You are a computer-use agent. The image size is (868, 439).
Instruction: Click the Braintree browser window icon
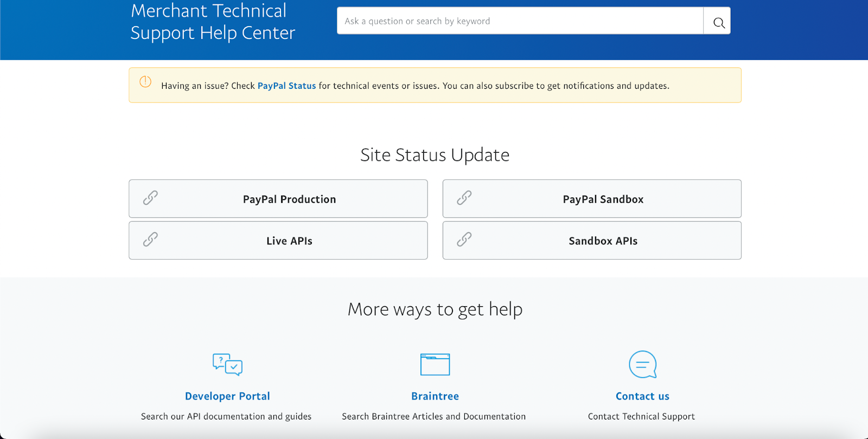pyautogui.click(x=435, y=364)
